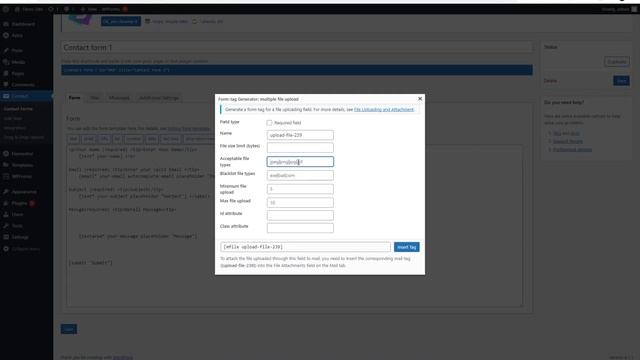Viewport: 640px width, 360px height.
Task: Click the Elementor icon in sidebar
Action: pyautogui.click(x=6, y=154)
